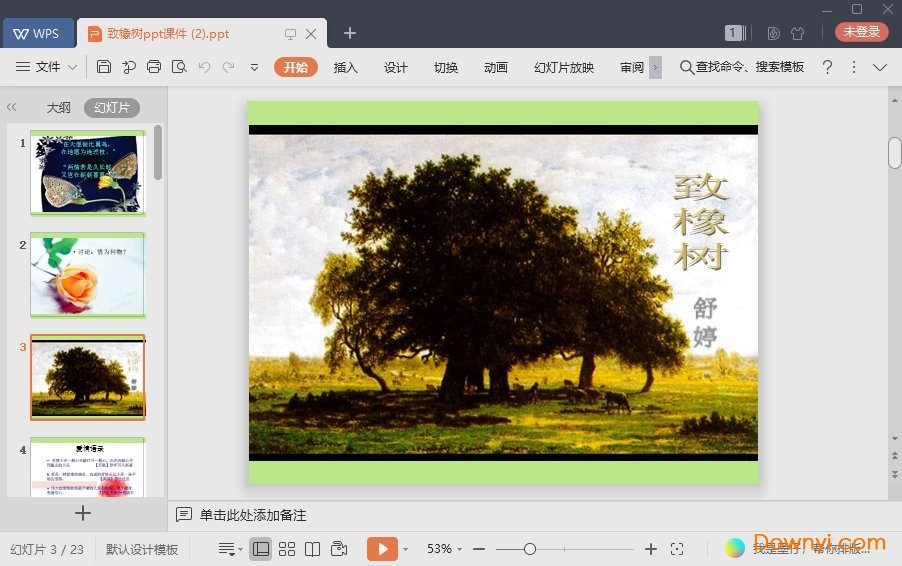
Task: Open the notes toggle dropdown in status bar
Action: [230, 549]
